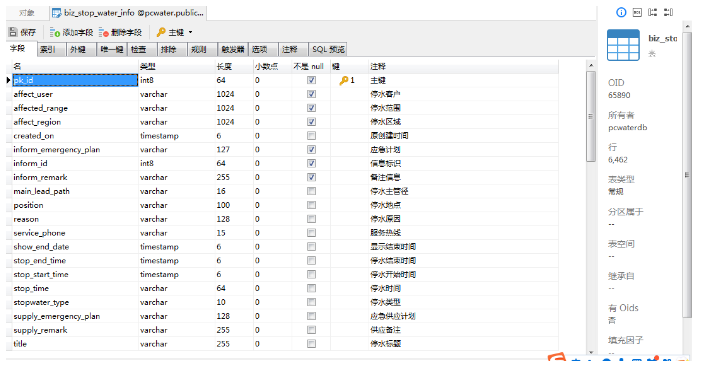Click the affect_user field name
The height and width of the screenshot is (368, 705).
[33, 94]
